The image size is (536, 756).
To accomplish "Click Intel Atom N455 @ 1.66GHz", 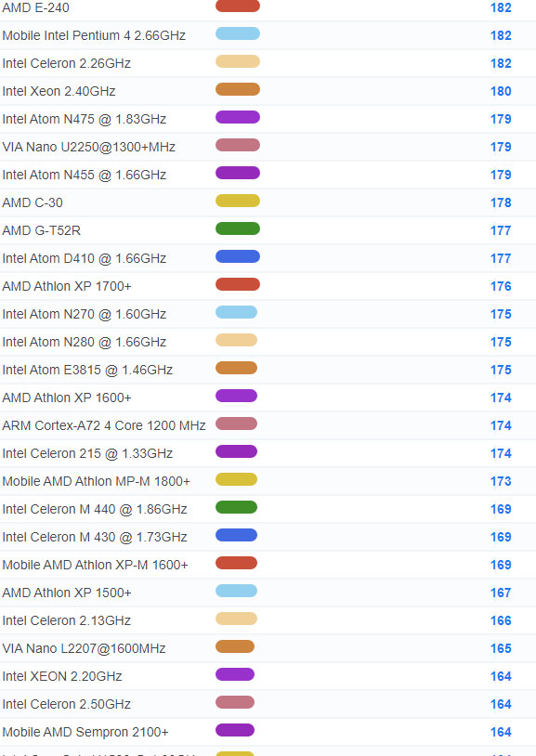I will pos(85,175).
